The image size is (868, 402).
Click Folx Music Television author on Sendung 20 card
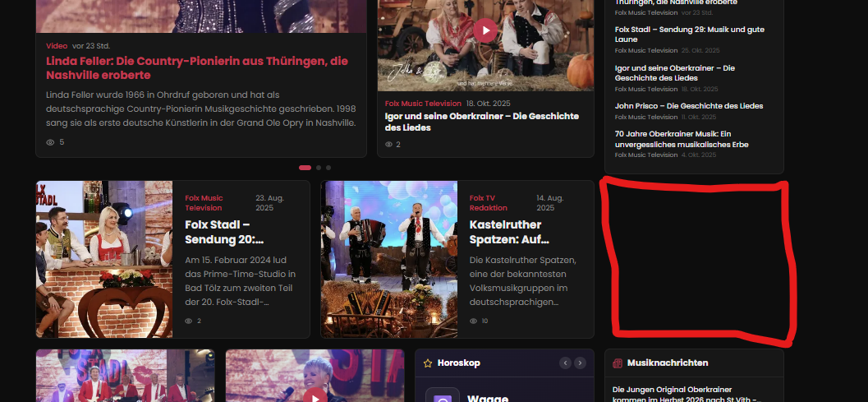tap(204, 203)
